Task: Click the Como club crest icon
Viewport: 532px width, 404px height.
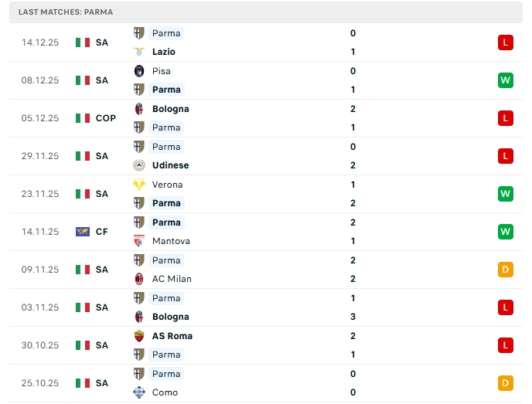Action: click(x=139, y=392)
